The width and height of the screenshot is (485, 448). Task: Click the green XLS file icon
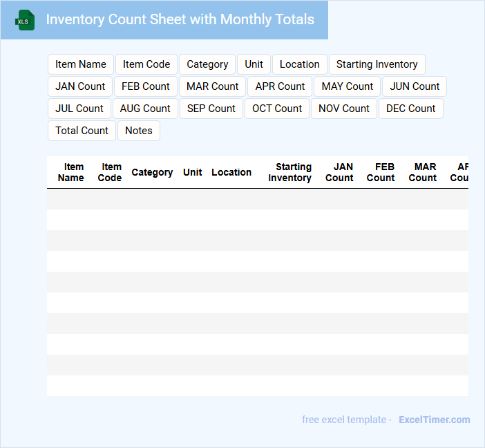coord(26,20)
